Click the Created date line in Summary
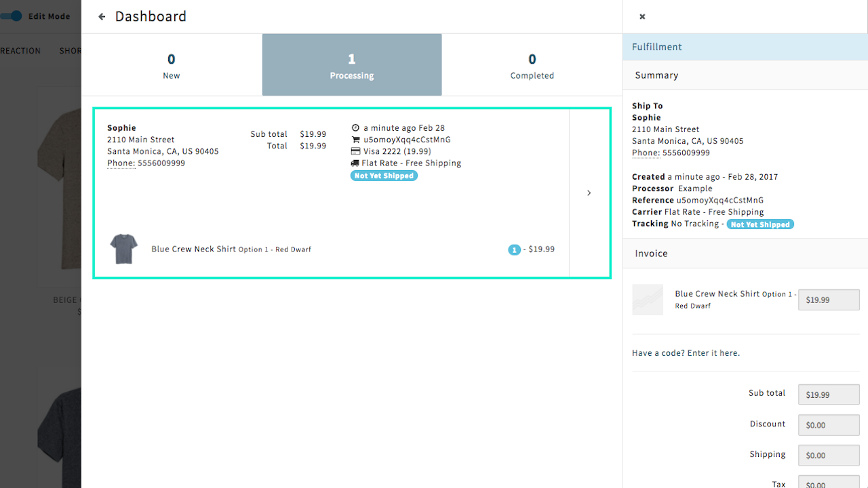Screen dimensions: 868x488 tap(705, 177)
